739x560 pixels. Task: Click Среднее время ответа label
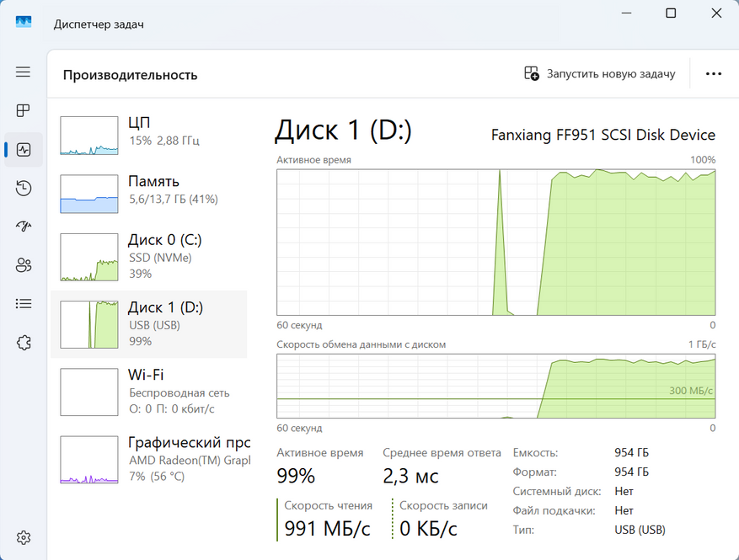click(x=442, y=452)
